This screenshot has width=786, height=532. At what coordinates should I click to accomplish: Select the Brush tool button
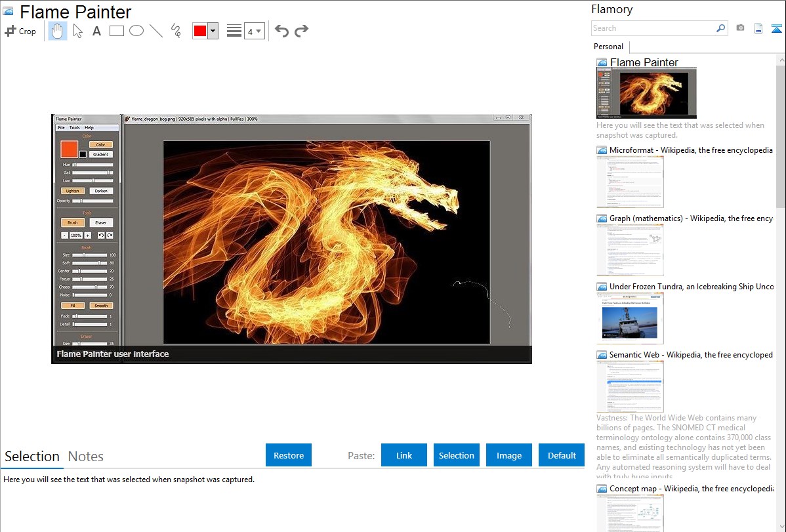[73, 222]
